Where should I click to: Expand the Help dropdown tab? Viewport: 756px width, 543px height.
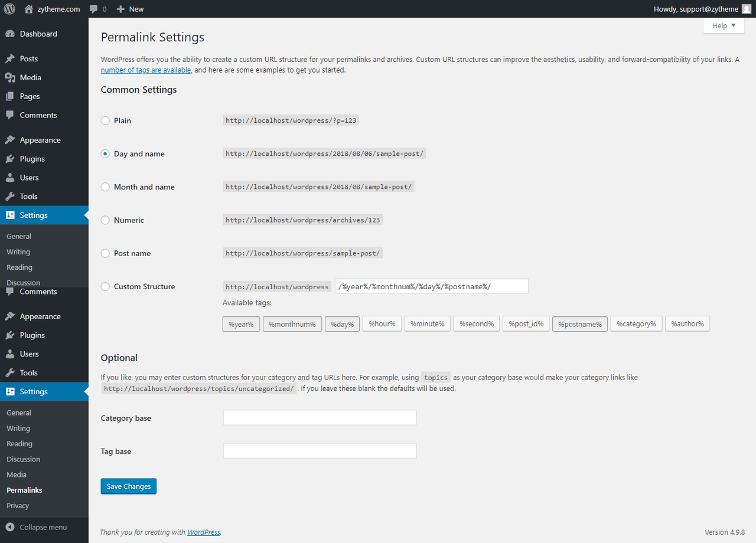tap(724, 25)
